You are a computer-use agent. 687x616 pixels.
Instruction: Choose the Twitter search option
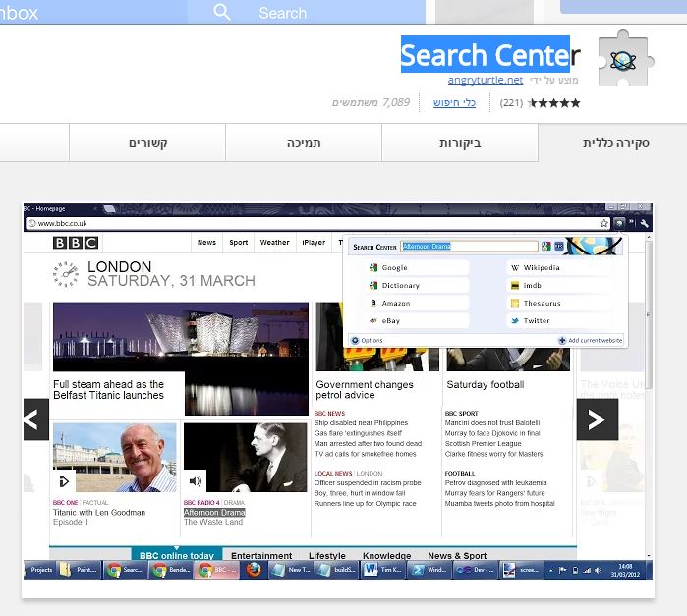559,320
